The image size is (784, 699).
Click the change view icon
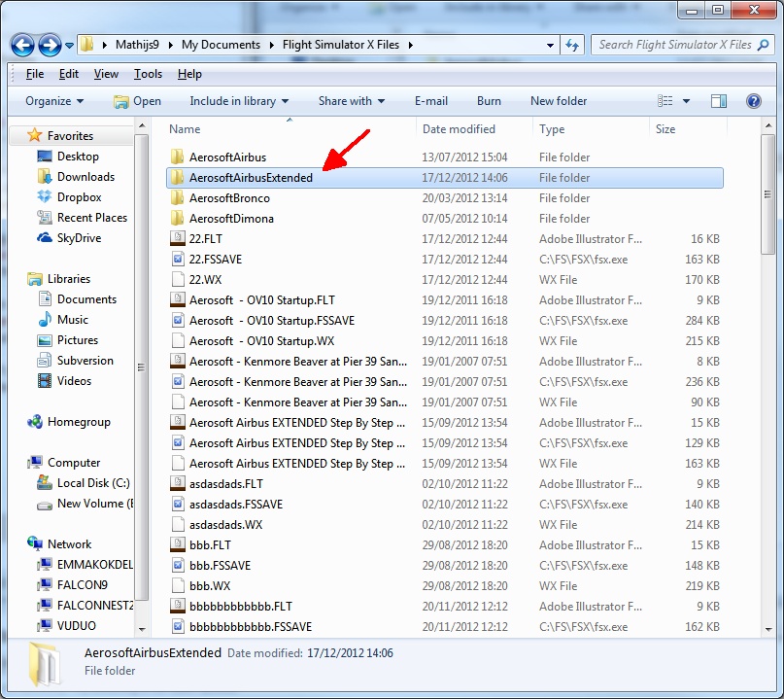pos(665,101)
